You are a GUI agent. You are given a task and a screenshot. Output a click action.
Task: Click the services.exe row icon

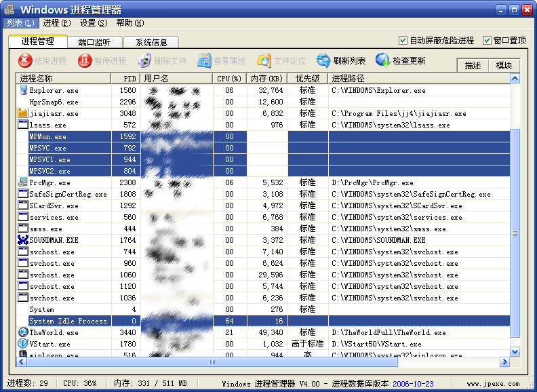[22, 217]
